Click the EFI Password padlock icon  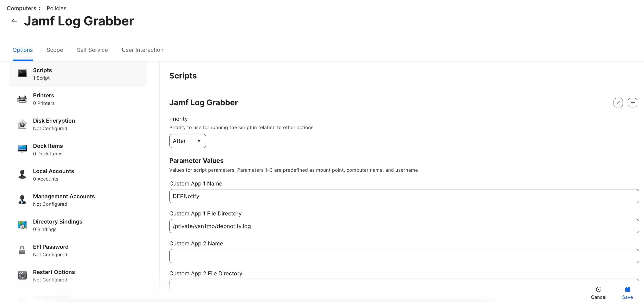click(22, 250)
